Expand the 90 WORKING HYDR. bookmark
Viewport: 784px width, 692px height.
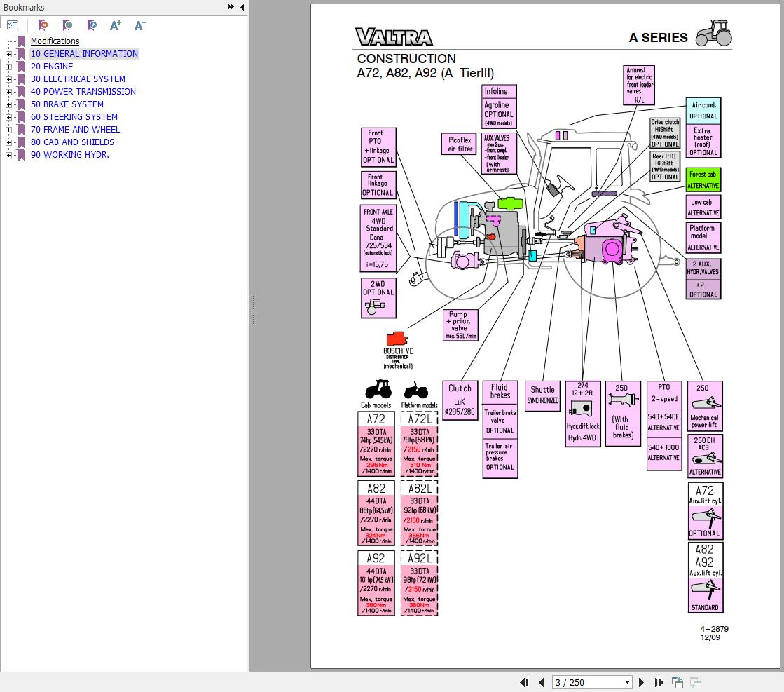(x=8, y=155)
